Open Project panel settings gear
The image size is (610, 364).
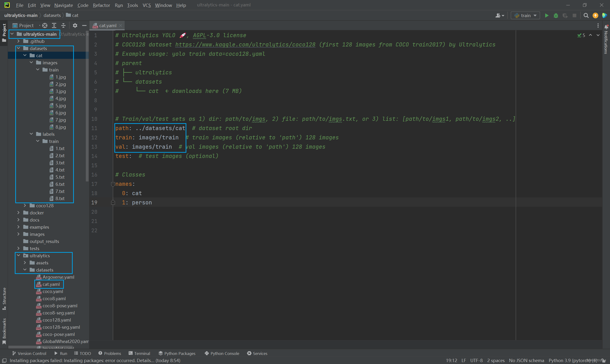(75, 25)
